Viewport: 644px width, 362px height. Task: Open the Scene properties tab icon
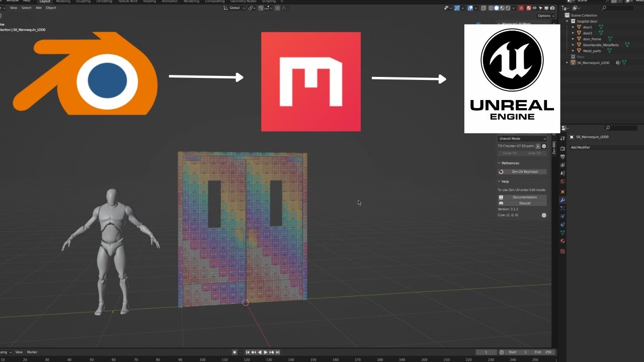click(562, 173)
